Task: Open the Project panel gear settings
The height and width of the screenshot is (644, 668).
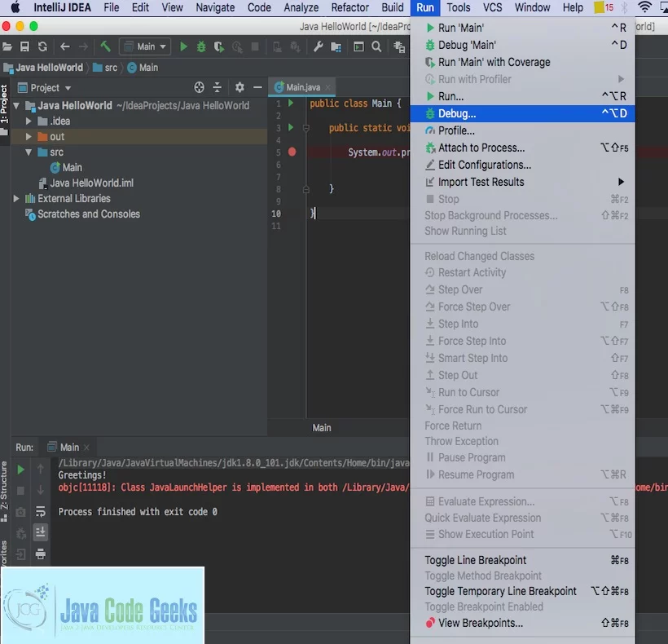Action: pyautogui.click(x=240, y=87)
